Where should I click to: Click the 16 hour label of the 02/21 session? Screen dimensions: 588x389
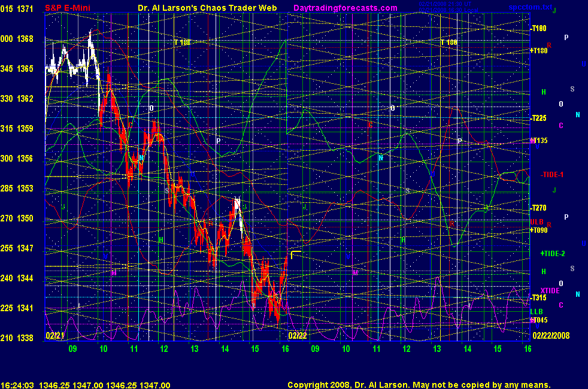285,349
